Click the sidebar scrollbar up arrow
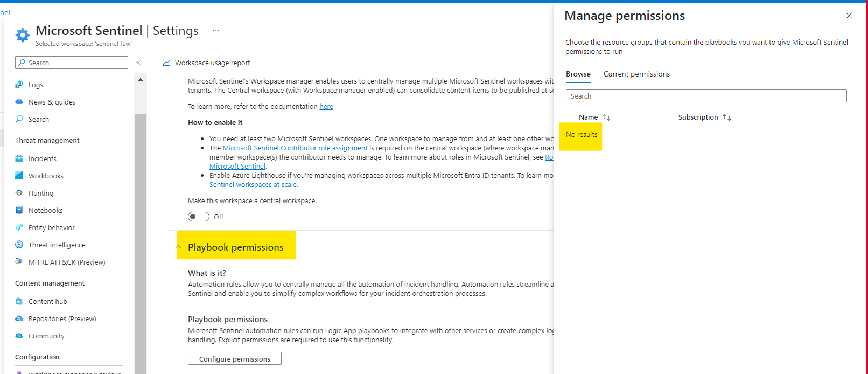 tap(140, 80)
